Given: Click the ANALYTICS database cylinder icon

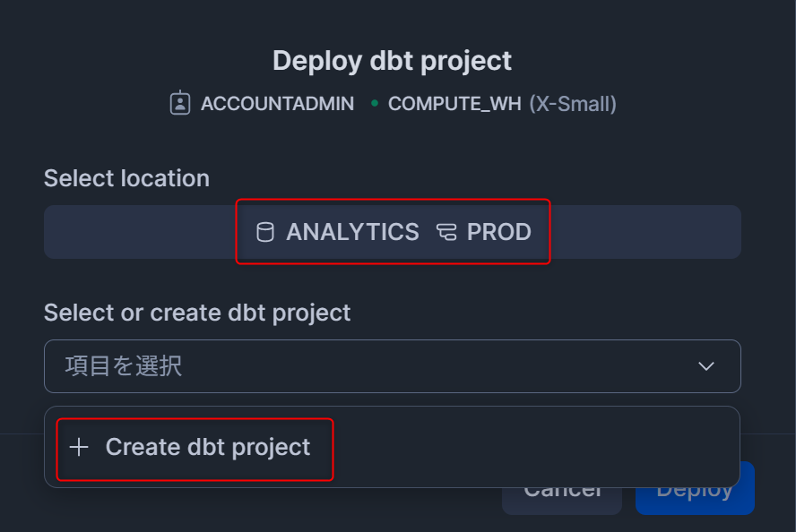Looking at the screenshot, I should pyautogui.click(x=265, y=232).
